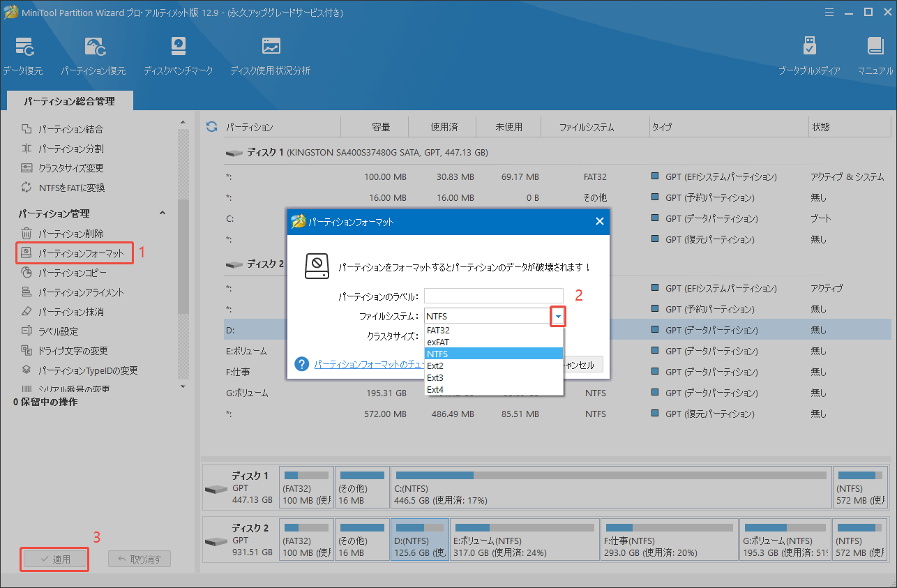Open the マニュアル
Viewport: 897px width, 588px height.
pos(875,56)
